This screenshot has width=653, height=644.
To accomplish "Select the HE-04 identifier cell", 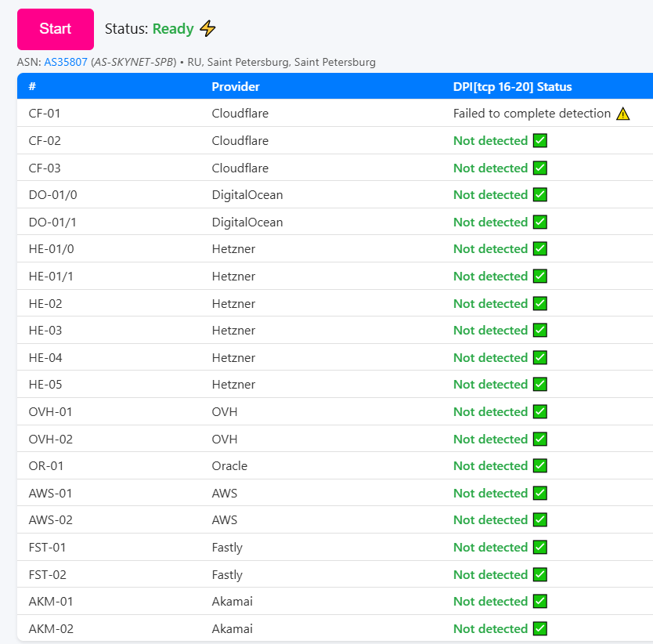I will point(45,357).
